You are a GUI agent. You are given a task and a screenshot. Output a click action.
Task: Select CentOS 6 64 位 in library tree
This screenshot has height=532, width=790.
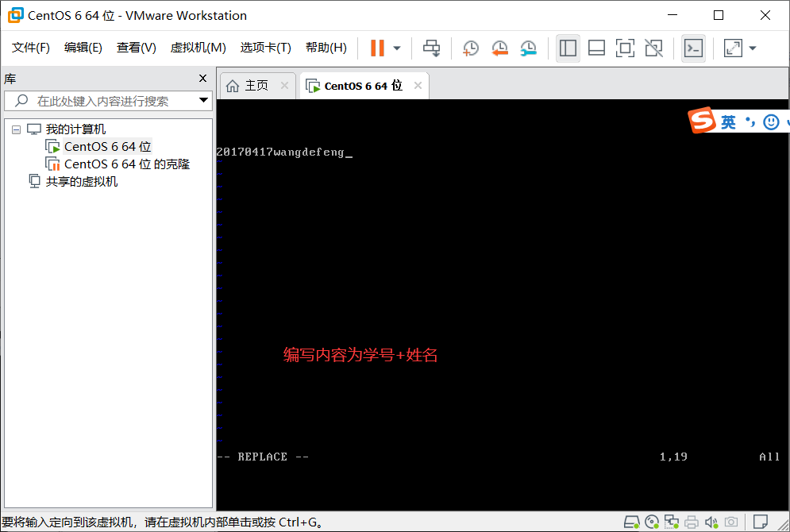(107, 147)
